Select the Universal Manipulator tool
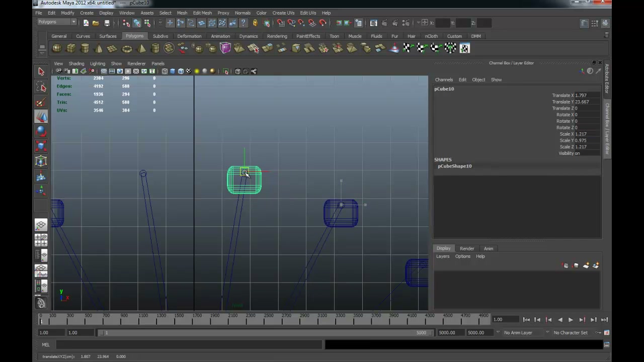Viewport: 644px width, 362px height. (41, 161)
